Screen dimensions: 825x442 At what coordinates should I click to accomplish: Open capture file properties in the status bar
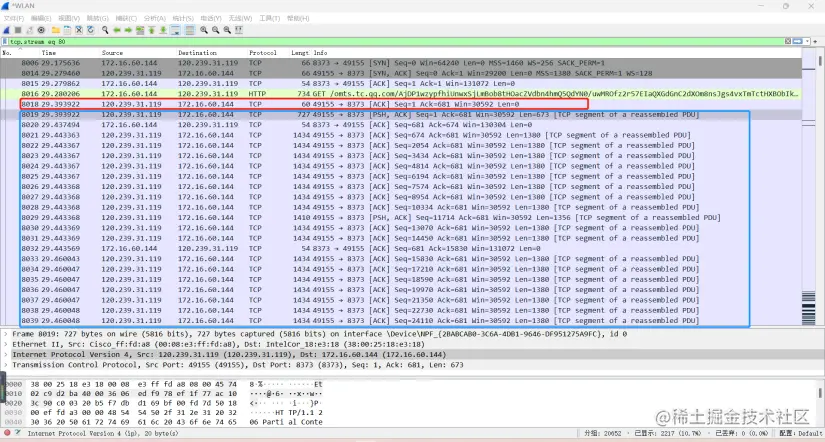coord(18,433)
